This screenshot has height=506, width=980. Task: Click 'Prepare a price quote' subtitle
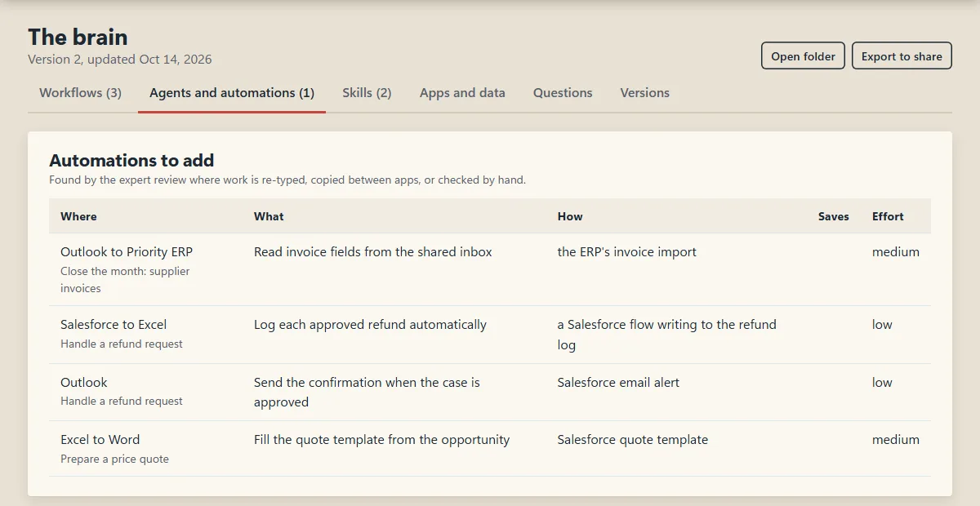point(114,459)
